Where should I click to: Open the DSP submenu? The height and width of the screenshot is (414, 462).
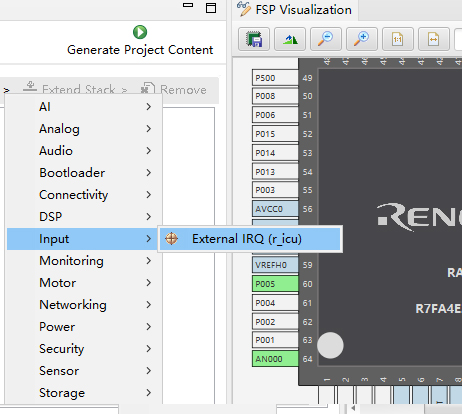click(x=85, y=217)
